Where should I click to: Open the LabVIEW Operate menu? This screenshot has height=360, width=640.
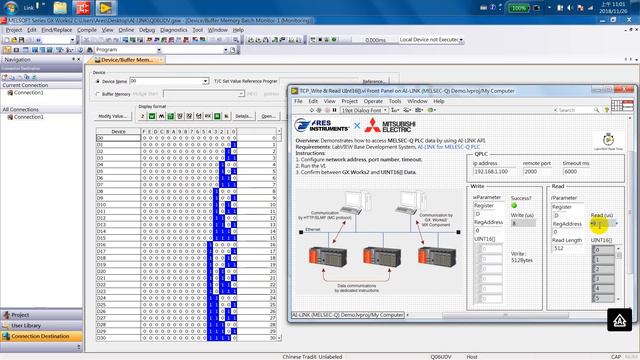pyautogui.click(x=373, y=101)
